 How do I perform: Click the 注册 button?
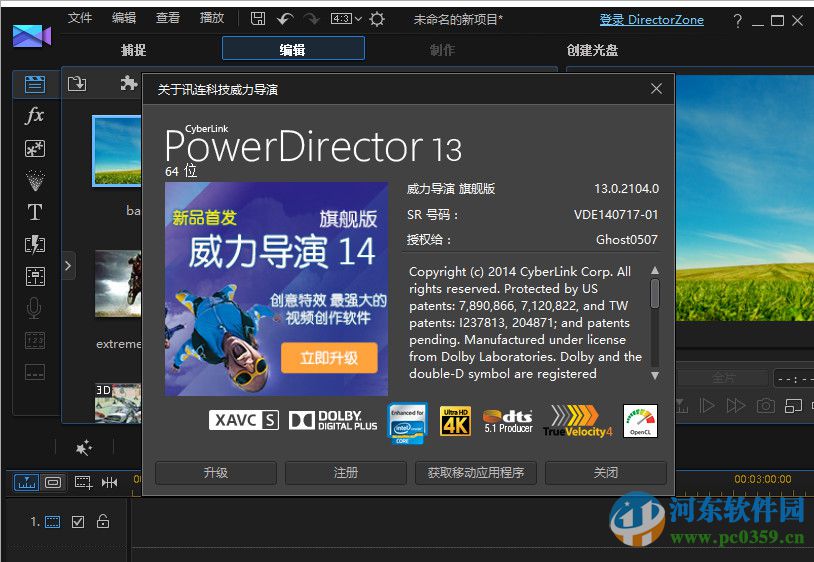[345, 472]
